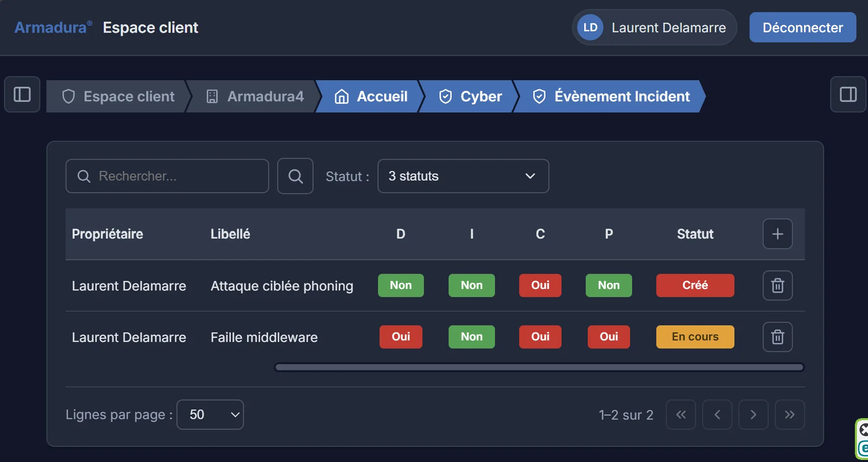Sort by Libellé column header
The height and width of the screenshot is (462, 868).
[230, 234]
